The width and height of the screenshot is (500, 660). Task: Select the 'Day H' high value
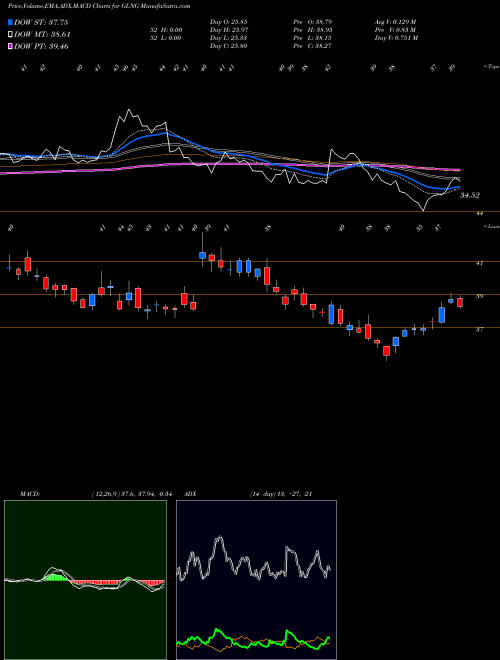click(228, 30)
